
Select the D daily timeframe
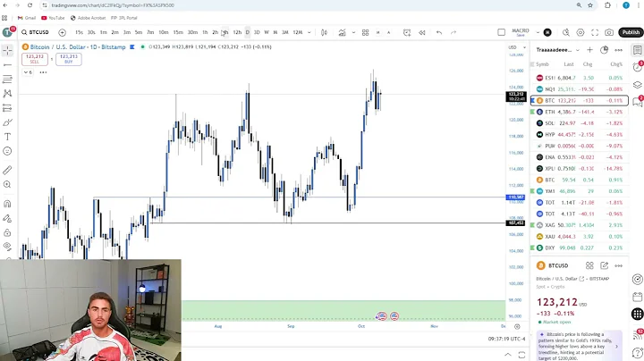[x=247, y=32]
